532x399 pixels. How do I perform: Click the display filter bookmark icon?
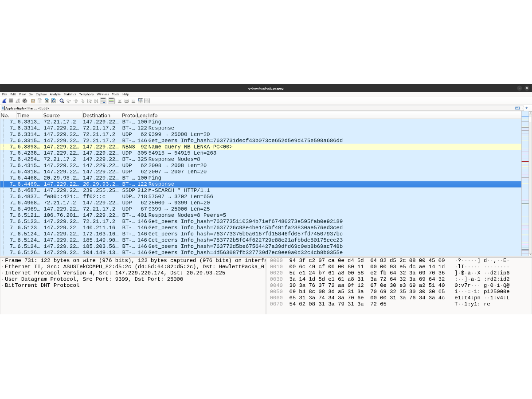[3, 108]
